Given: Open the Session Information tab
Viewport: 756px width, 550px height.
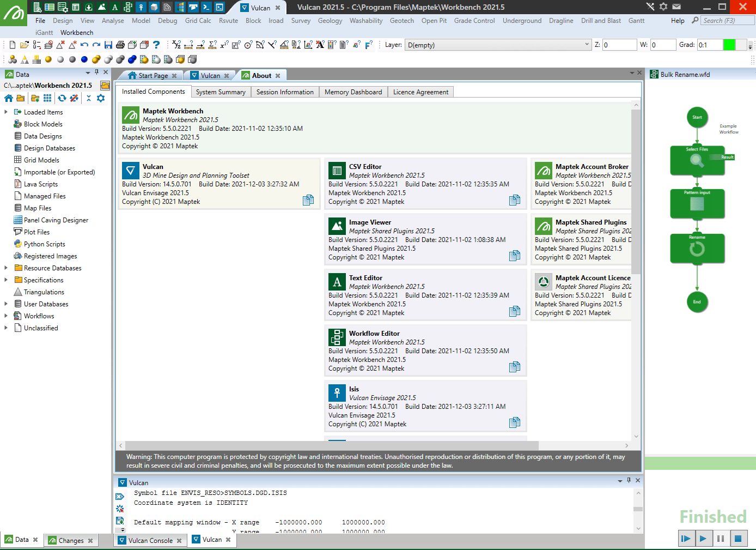Looking at the screenshot, I should 285,92.
